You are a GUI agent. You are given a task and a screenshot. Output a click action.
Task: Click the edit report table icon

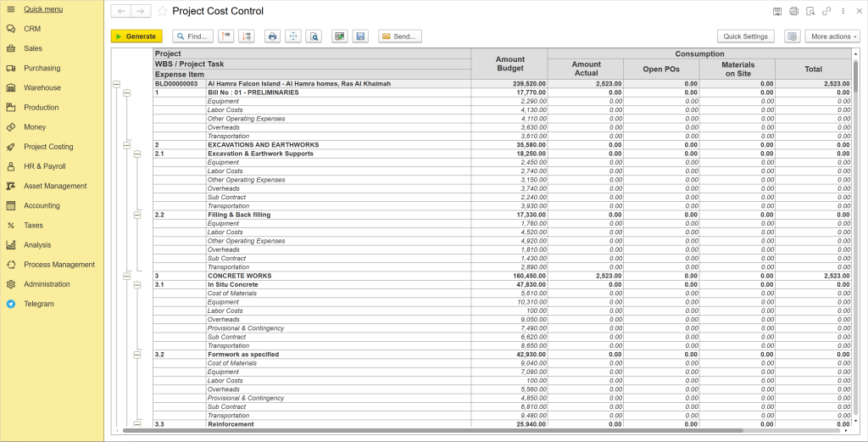pyautogui.click(x=339, y=36)
